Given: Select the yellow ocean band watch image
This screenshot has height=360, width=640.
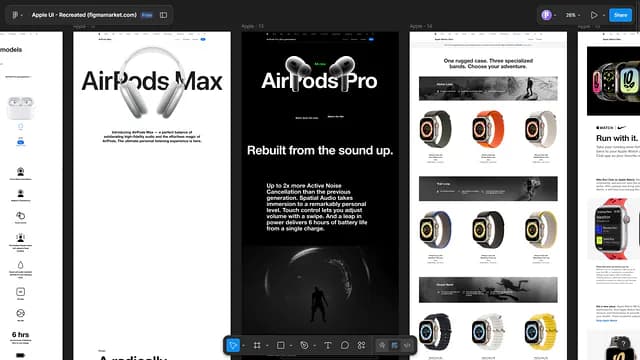Looking at the screenshot, I should (541, 331).
